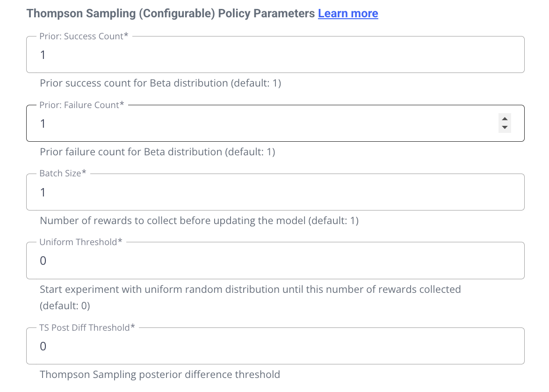The image size is (549, 392).
Task: Focus the TS Post Diff Threshold field
Action: point(275,347)
